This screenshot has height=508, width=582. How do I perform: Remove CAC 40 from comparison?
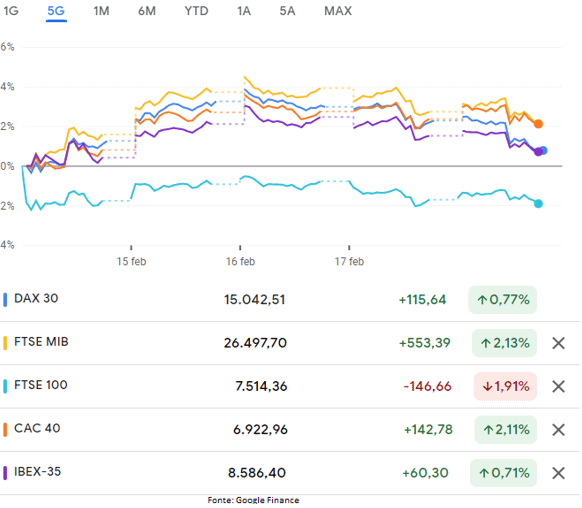[558, 430]
